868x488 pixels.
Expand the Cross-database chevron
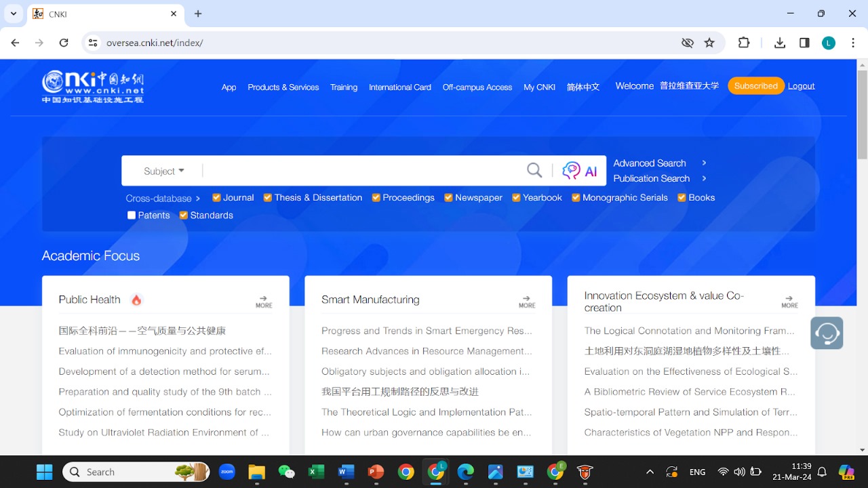click(x=198, y=199)
